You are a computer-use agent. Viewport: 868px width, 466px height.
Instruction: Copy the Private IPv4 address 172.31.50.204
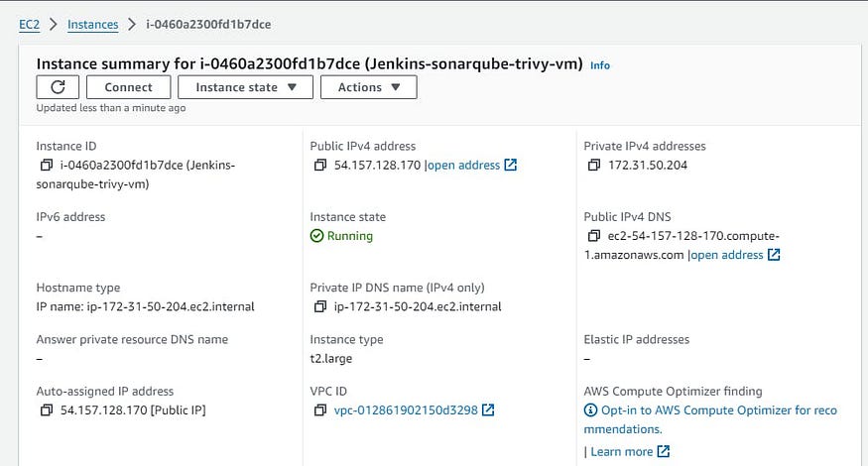(593, 165)
